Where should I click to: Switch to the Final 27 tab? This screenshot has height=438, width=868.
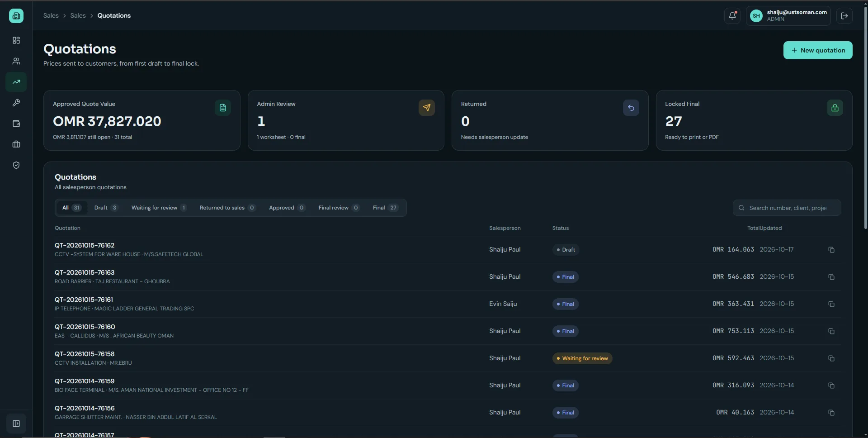385,208
